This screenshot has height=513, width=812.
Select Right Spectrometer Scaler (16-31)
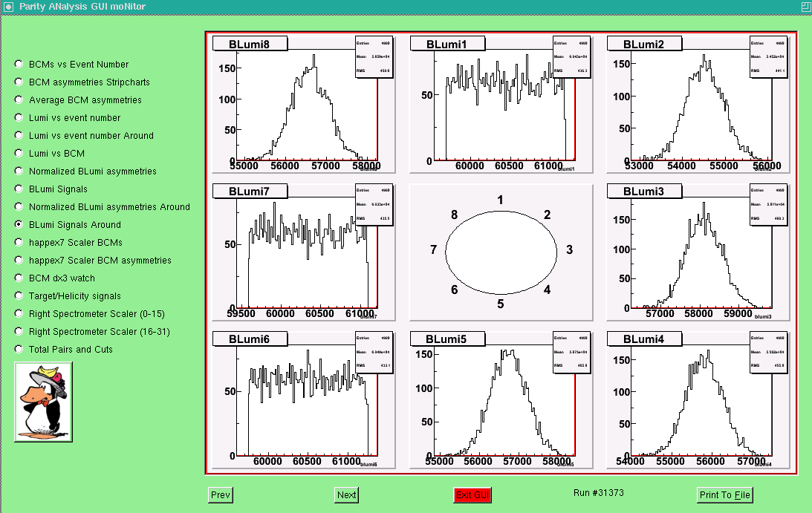pyautogui.click(x=19, y=331)
